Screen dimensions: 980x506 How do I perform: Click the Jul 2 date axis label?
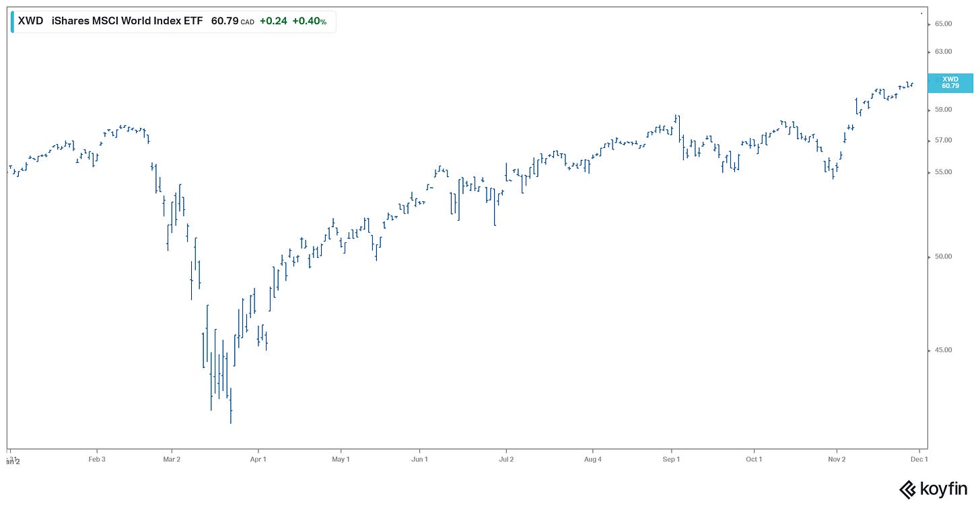506,460
